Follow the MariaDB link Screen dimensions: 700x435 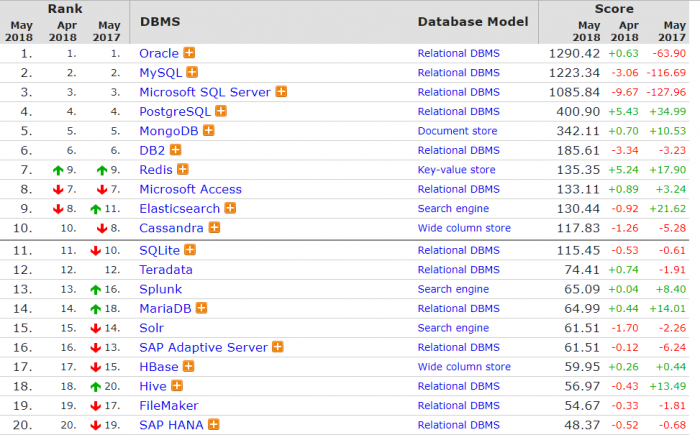(165, 309)
